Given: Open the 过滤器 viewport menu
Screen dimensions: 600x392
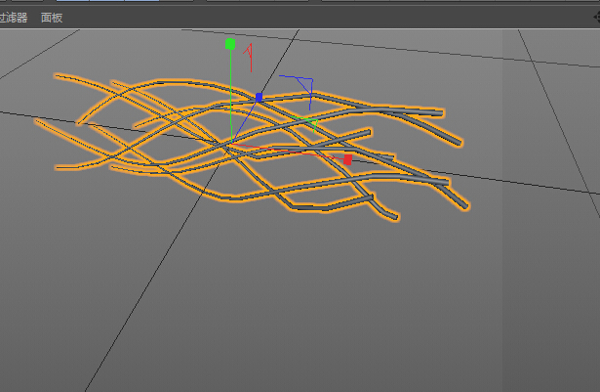Looking at the screenshot, I should click(13, 18).
